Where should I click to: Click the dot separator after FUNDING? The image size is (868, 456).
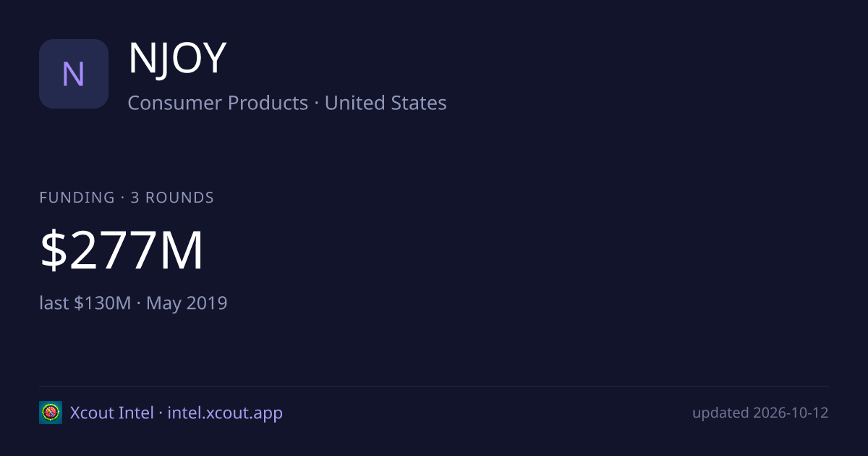pyautogui.click(x=122, y=198)
